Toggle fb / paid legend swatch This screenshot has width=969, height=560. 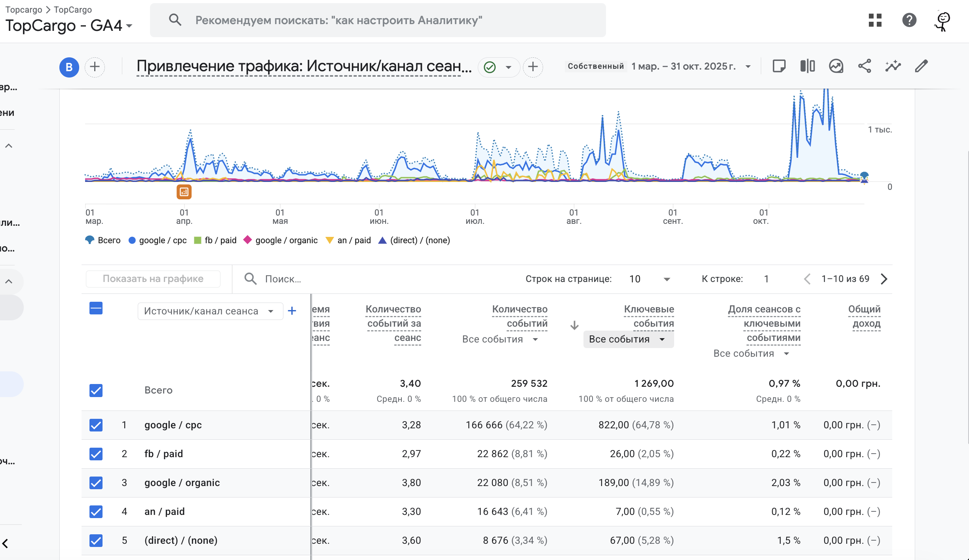point(198,240)
